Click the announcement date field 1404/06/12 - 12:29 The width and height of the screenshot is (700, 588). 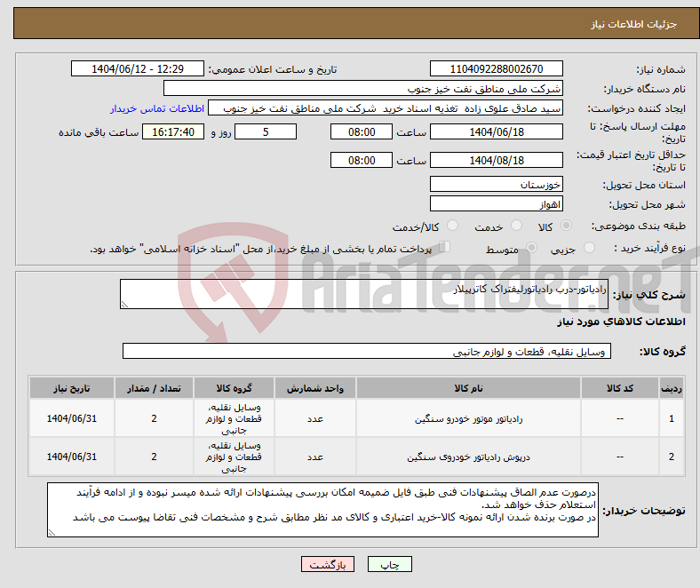[138, 68]
